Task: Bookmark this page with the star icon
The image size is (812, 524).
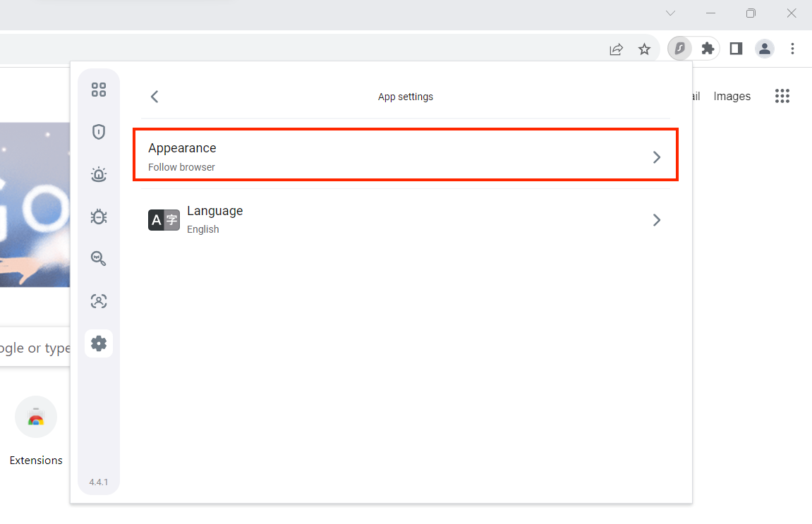Action: pyautogui.click(x=644, y=49)
